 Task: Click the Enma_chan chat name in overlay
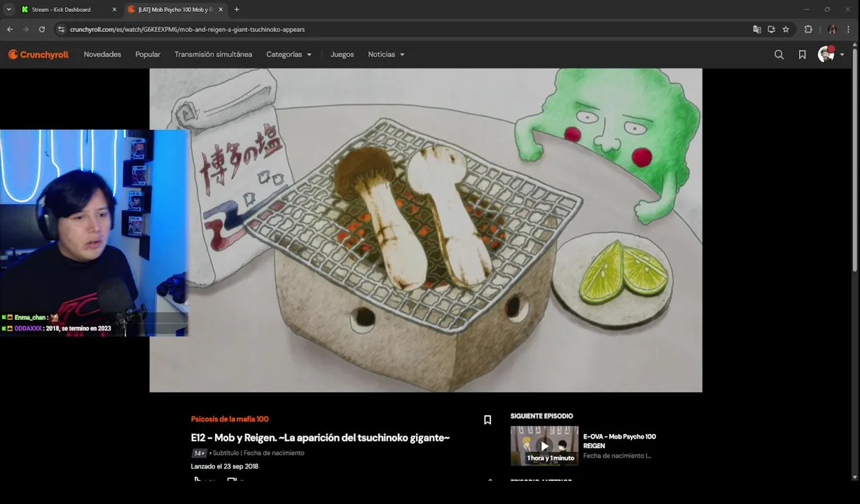30,318
